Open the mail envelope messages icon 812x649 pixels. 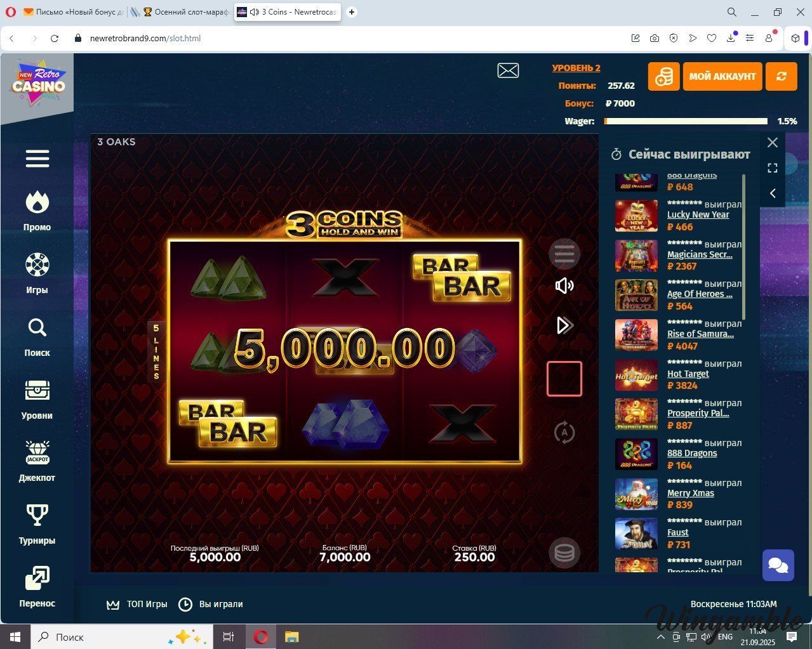click(508, 71)
